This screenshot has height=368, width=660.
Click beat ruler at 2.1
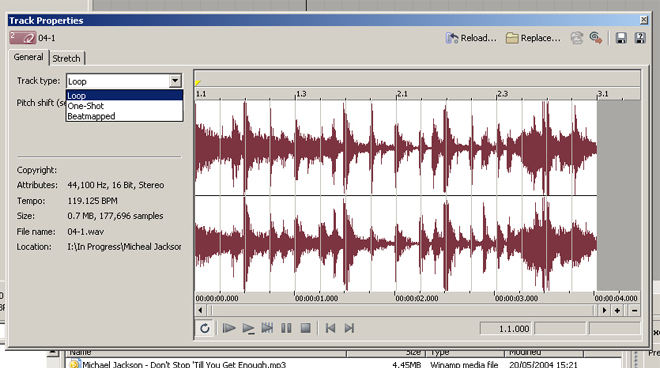(x=402, y=94)
